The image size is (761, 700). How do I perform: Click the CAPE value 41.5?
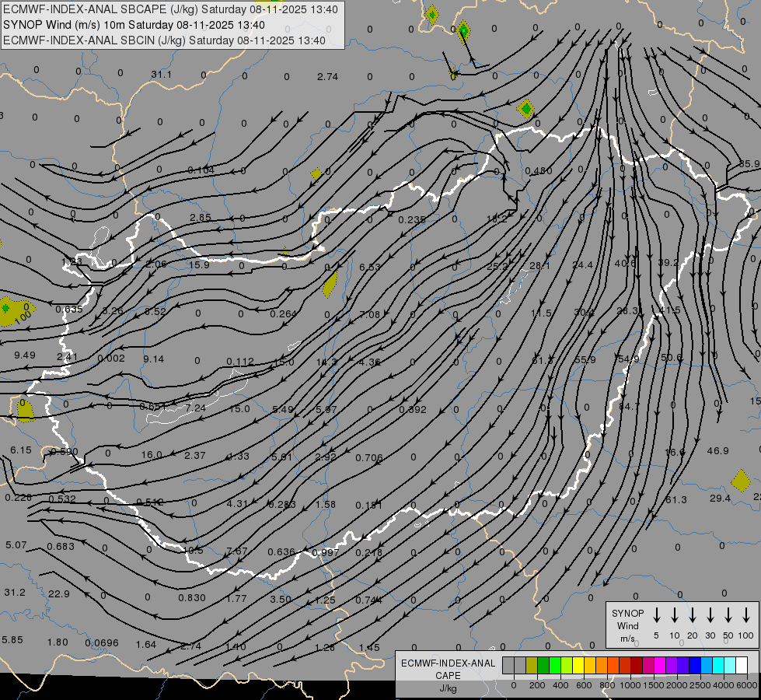(x=670, y=310)
